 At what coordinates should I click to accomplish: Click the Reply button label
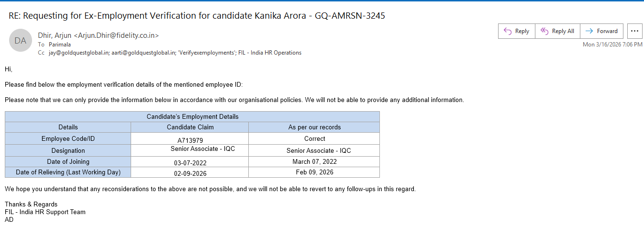click(522, 31)
